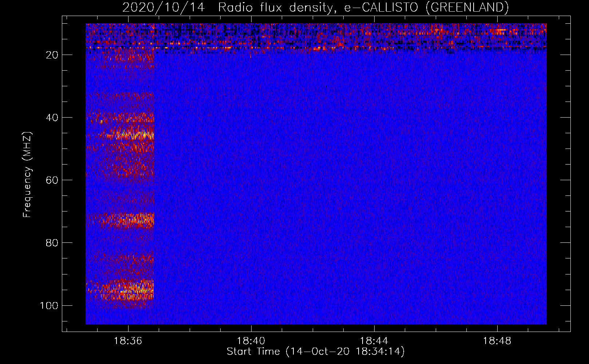Click the 20 MHz frequency tick label
This screenshot has width=589, height=364.
click(x=52, y=55)
